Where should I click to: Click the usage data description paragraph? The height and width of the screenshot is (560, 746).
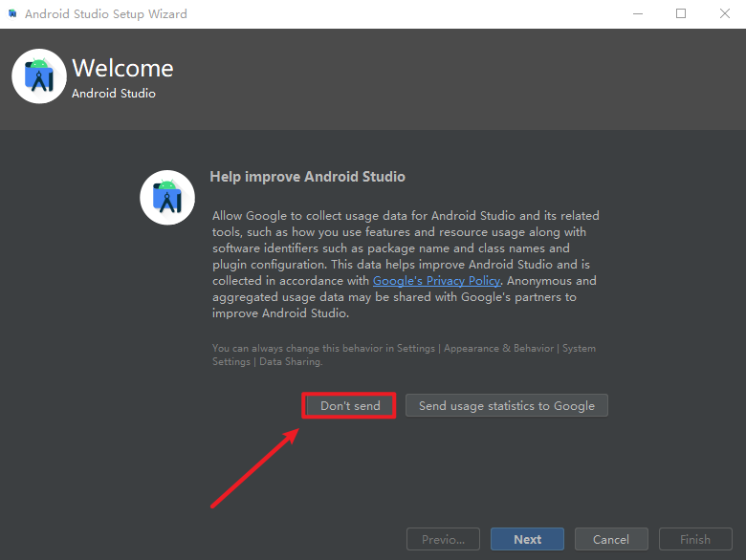click(405, 265)
